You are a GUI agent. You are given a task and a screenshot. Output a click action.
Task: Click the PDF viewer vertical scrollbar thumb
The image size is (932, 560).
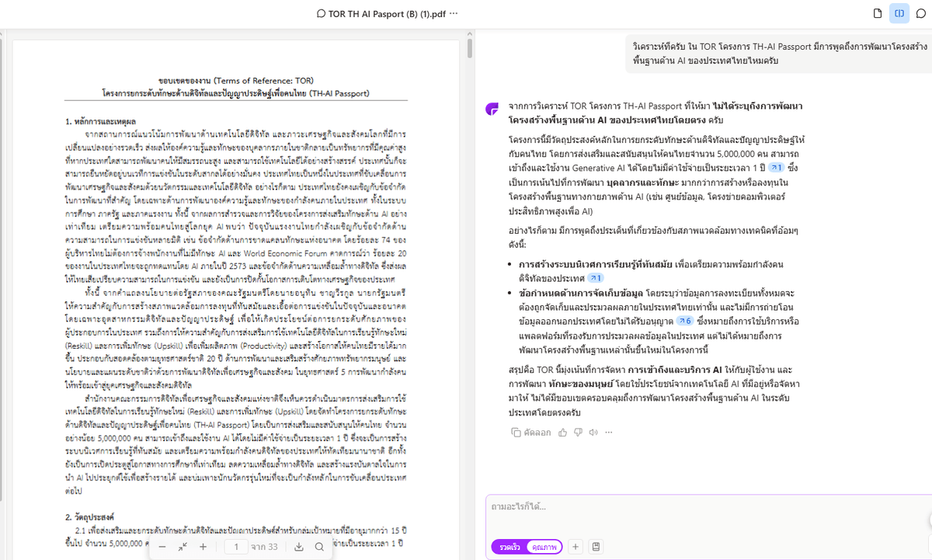(x=469, y=49)
